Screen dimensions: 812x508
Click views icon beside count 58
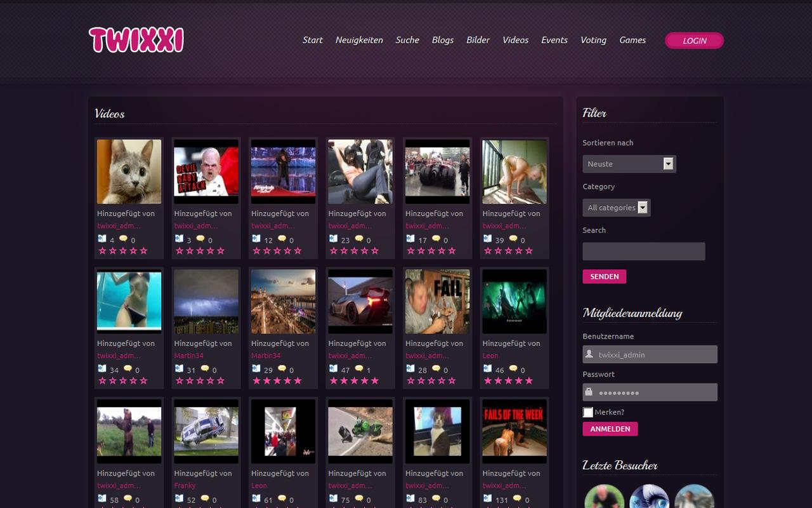(x=101, y=498)
